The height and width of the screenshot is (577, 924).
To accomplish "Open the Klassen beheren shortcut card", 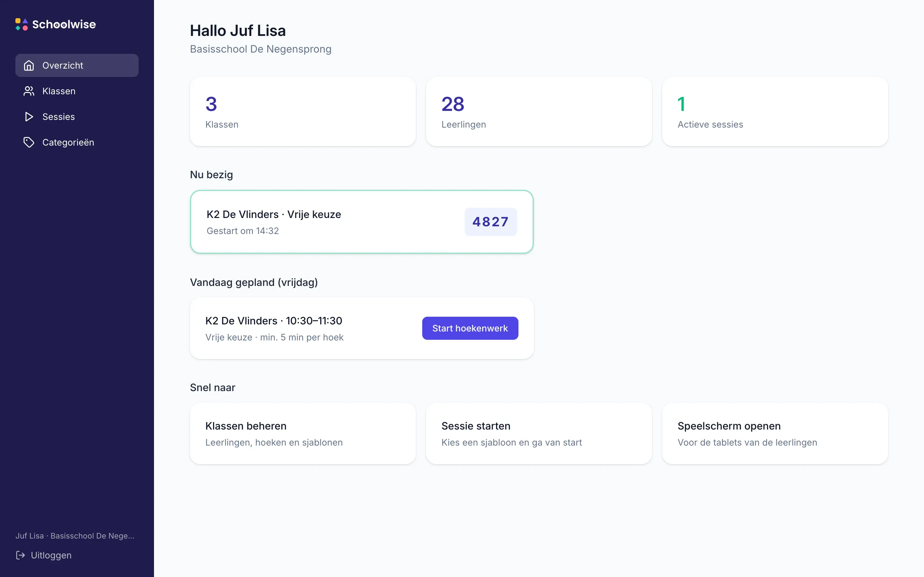I will (x=303, y=433).
